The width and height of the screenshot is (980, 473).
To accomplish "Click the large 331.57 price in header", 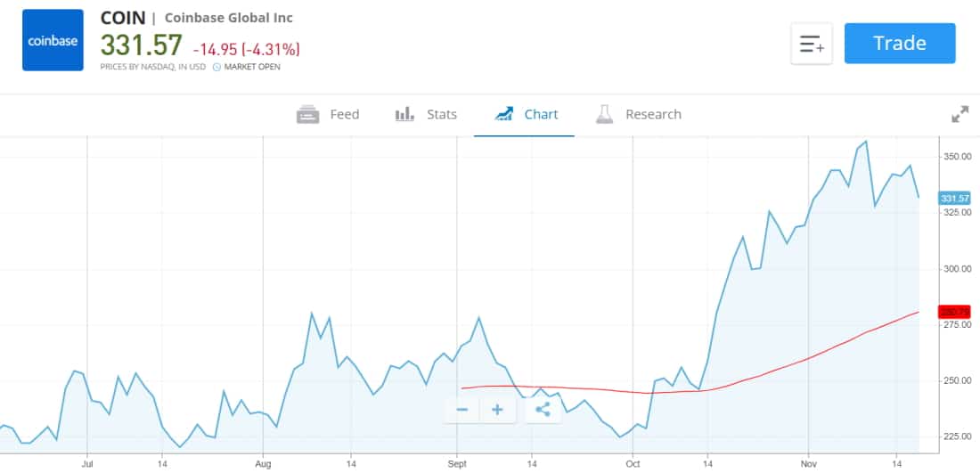I will [142, 45].
